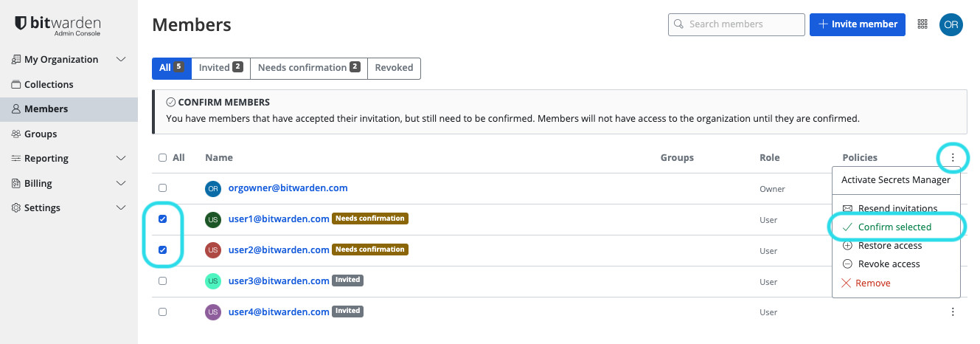Viewport: 980px width, 344px height.
Task: Expand the My Organization section
Action: coord(122,59)
